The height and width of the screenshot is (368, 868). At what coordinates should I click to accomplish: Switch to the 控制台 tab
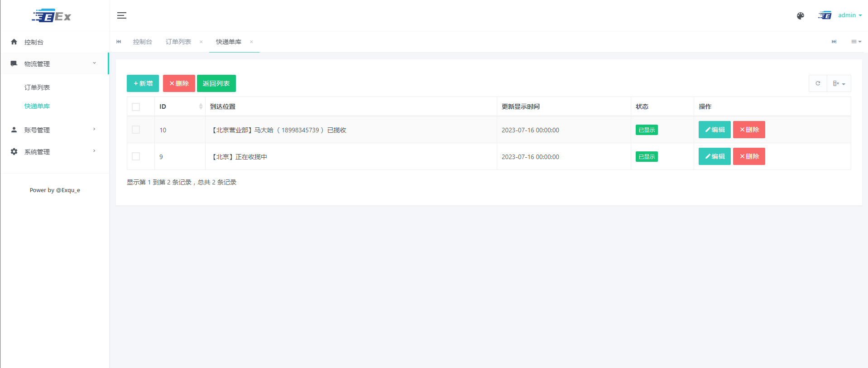tap(142, 42)
